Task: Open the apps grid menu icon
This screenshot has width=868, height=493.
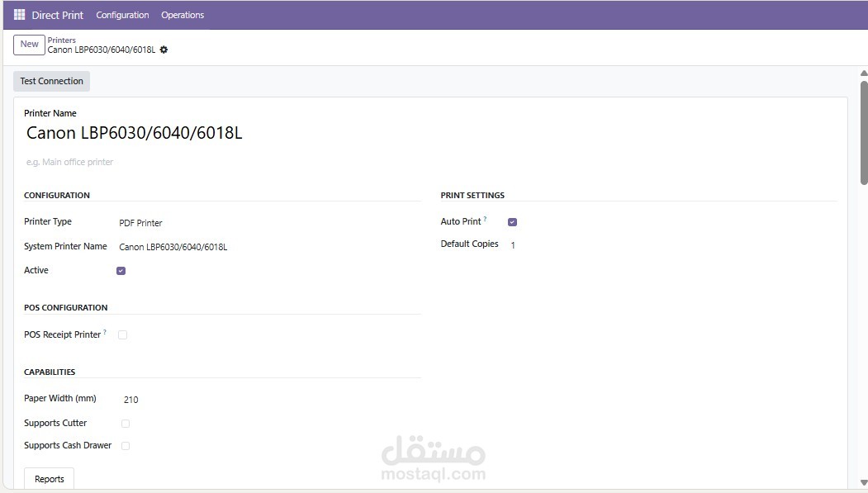Action: 19,15
